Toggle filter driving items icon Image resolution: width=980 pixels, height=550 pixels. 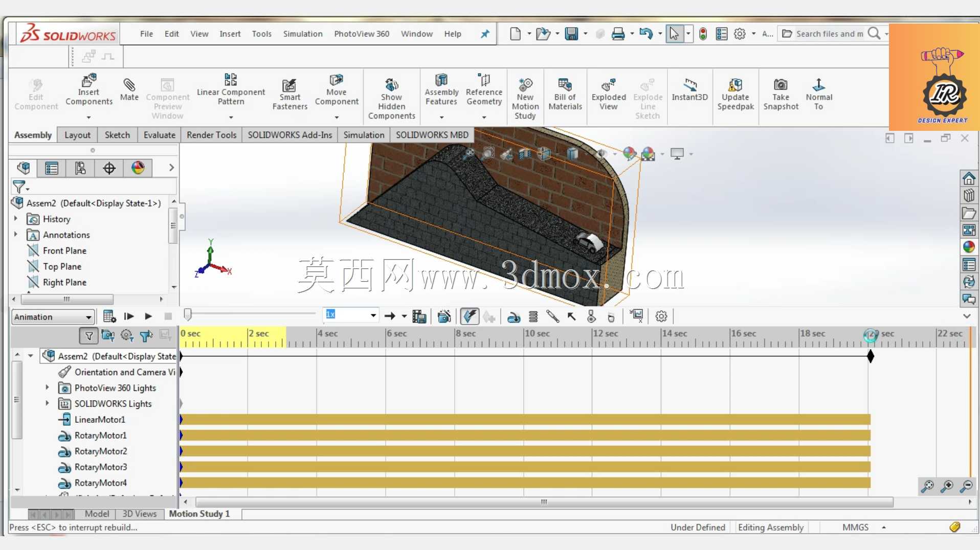point(127,336)
